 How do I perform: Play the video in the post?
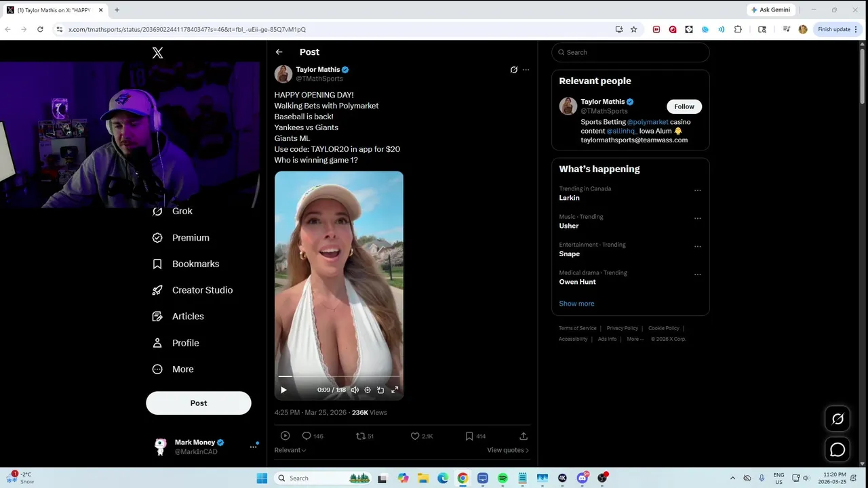(x=283, y=390)
